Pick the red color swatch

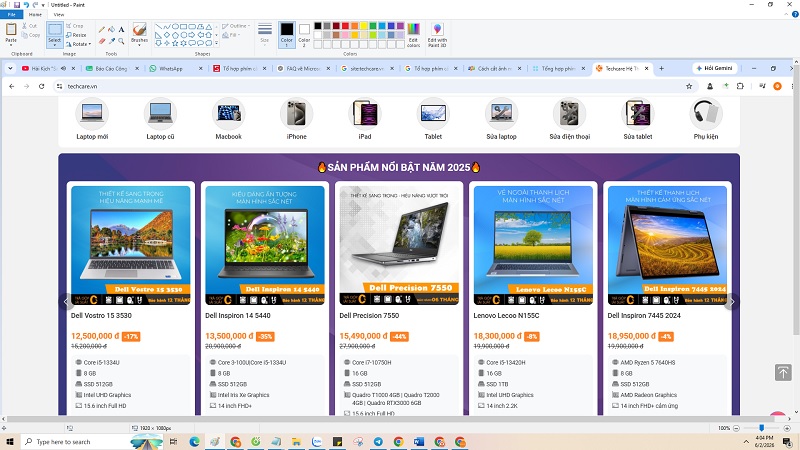(345, 26)
